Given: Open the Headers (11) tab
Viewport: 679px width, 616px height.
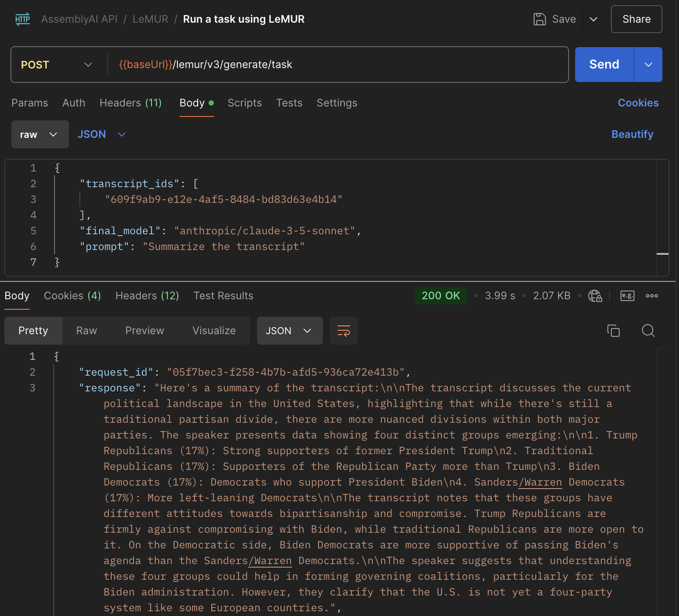Looking at the screenshot, I should (x=130, y=103).
